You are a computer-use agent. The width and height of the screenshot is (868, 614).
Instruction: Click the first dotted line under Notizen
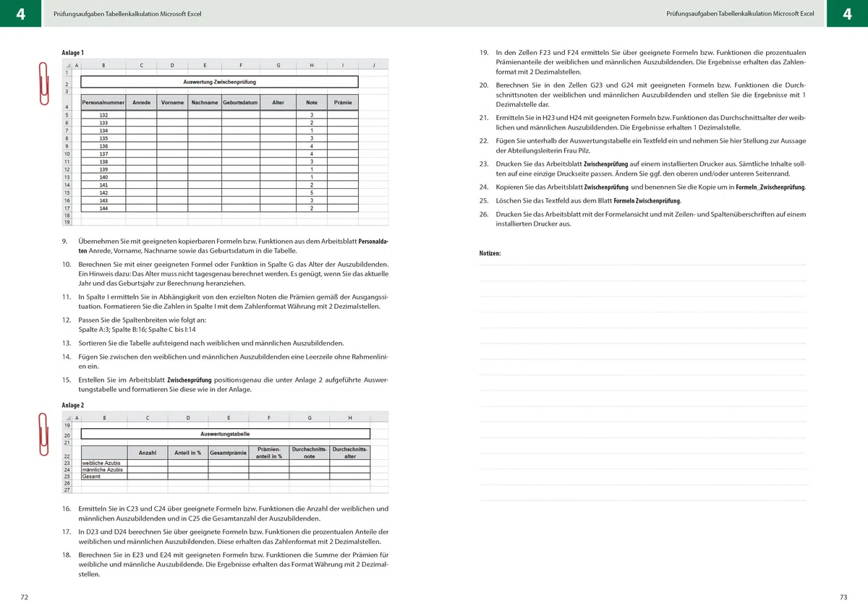(642, 265)
